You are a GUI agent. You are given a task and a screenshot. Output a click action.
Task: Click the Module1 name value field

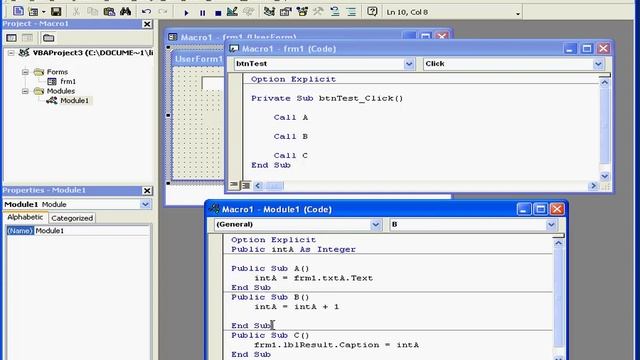pyautogui.click(x=92, y=231)
